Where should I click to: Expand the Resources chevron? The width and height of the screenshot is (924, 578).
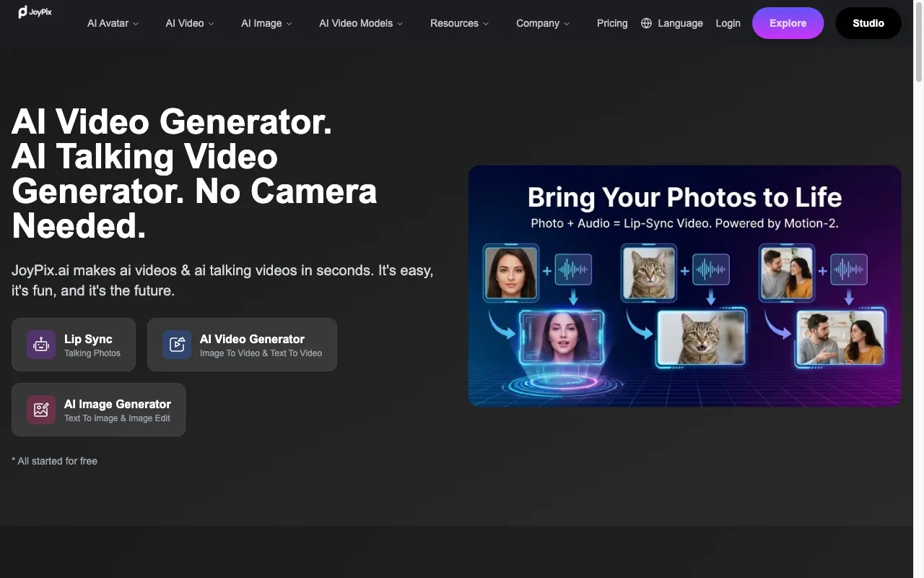click(x=486, y=24)
